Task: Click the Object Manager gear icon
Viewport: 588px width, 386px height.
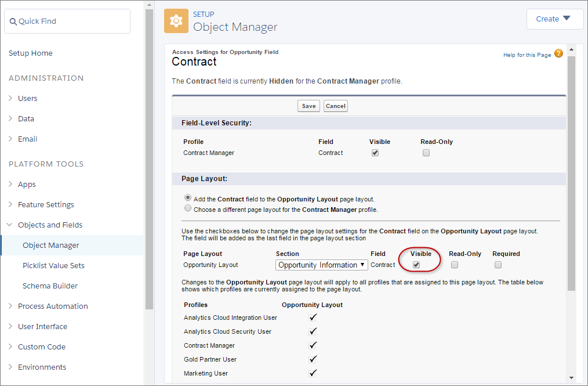Action: (x=176, y=21)
